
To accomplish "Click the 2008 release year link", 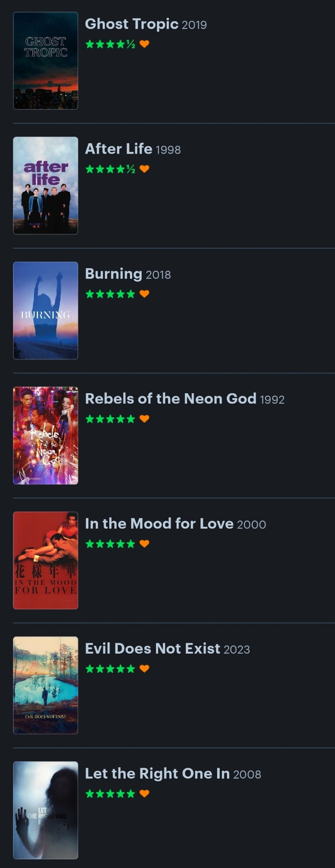I will (x=247, y=775).
